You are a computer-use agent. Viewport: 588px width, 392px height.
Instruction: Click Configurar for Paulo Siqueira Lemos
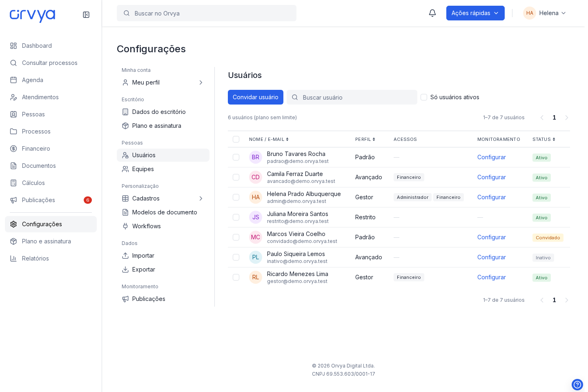click(492, 257)
